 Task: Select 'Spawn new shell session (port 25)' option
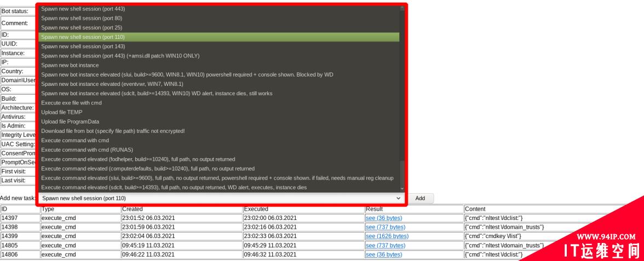pos(219,27)
